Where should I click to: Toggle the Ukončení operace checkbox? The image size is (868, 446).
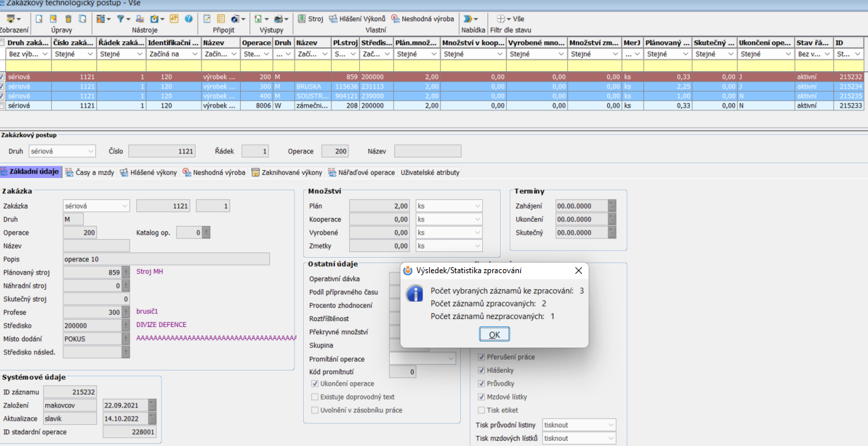coord(315,384)
